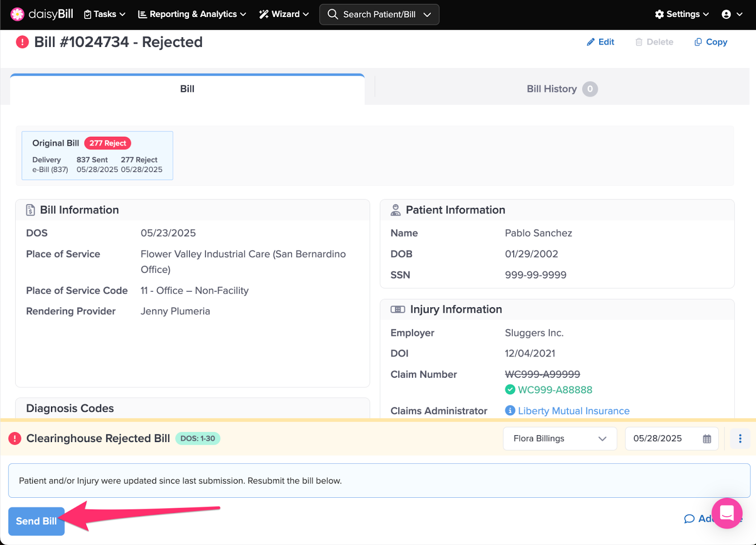Viewport: 756px width, 545px height.
Task: Click the Tasks clipboard icon
Action: (87, 15)
